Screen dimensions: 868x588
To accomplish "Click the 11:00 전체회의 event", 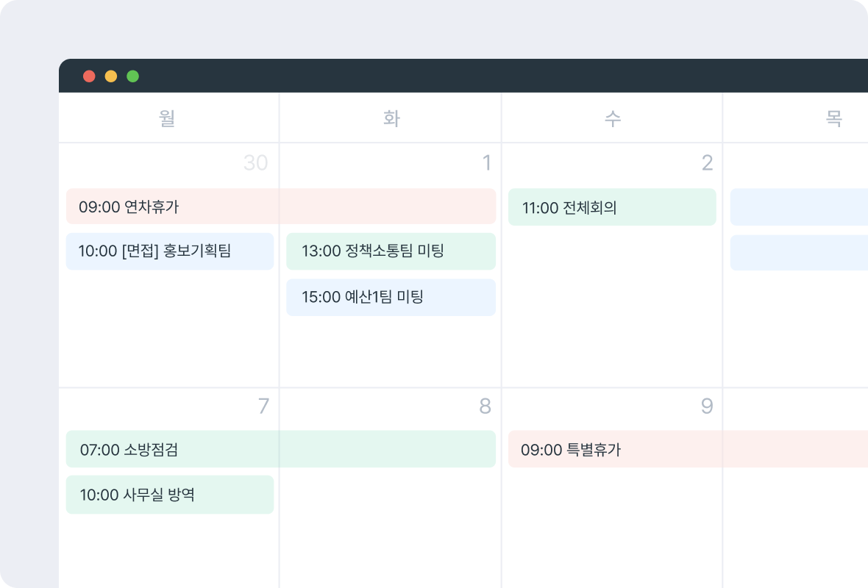I will pyautogui.click(x=612, y=207).
